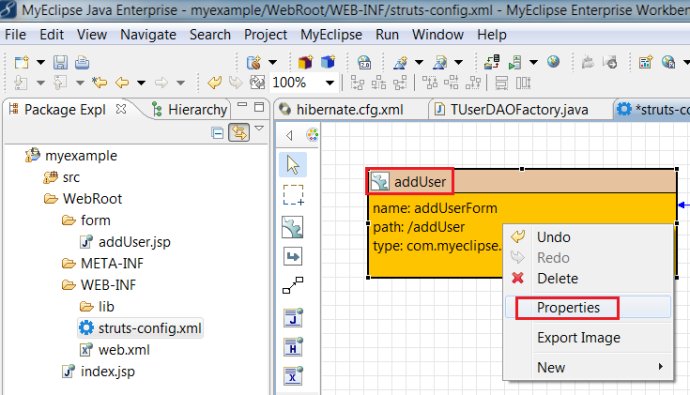This screenshot has height=395, width=690.
Task: Select index.jsp in the tree
Action: tap(107, 371)
